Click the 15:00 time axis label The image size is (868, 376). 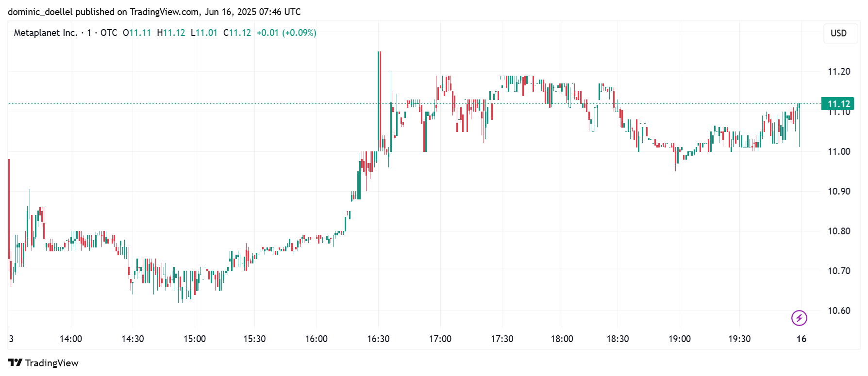pos(195,339)
